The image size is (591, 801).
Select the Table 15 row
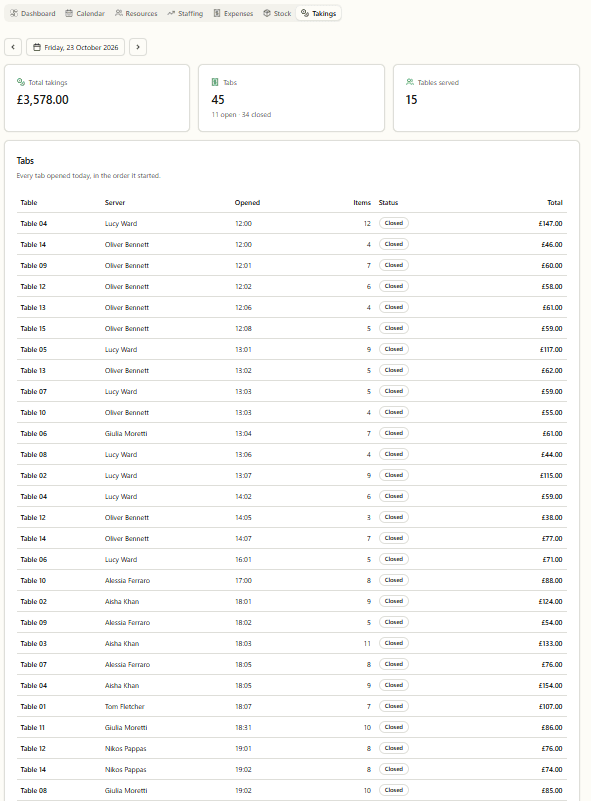pyautogui.click(x=292, y=328)
